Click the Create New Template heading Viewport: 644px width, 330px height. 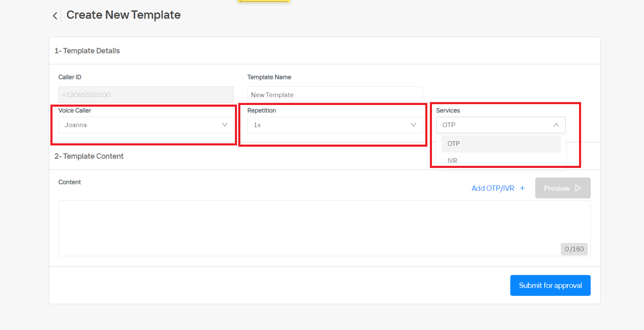[x=124, y=15]
